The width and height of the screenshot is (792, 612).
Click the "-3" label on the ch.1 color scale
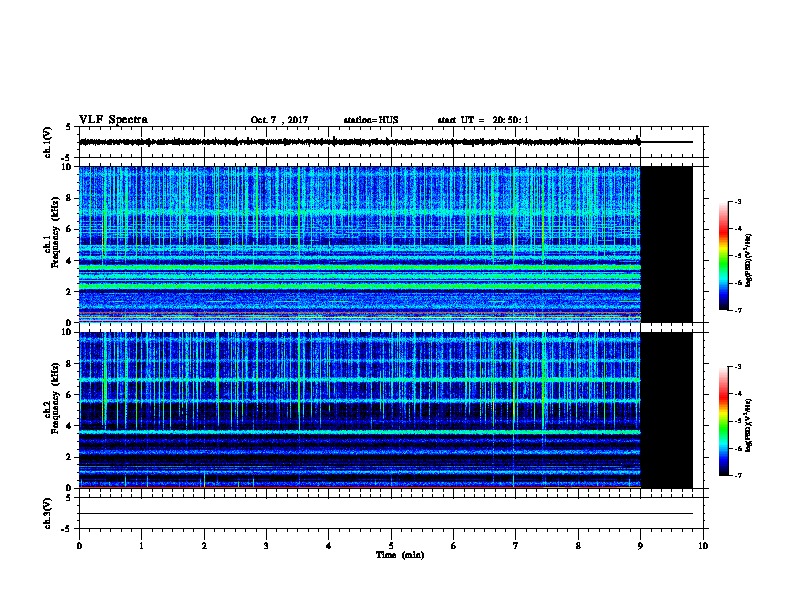[738, 202]
